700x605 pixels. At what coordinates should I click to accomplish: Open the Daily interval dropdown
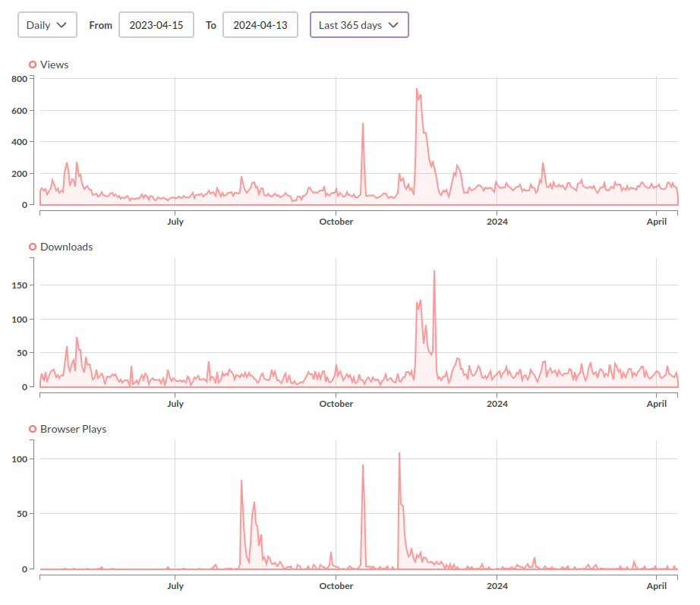coord(47,25)
